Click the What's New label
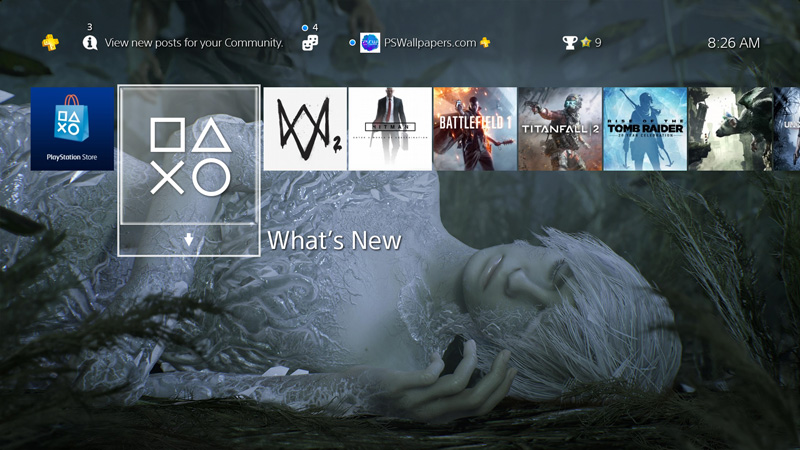Image resolution: width=800 pixels, height=450 pixels. tap(335, 241)
